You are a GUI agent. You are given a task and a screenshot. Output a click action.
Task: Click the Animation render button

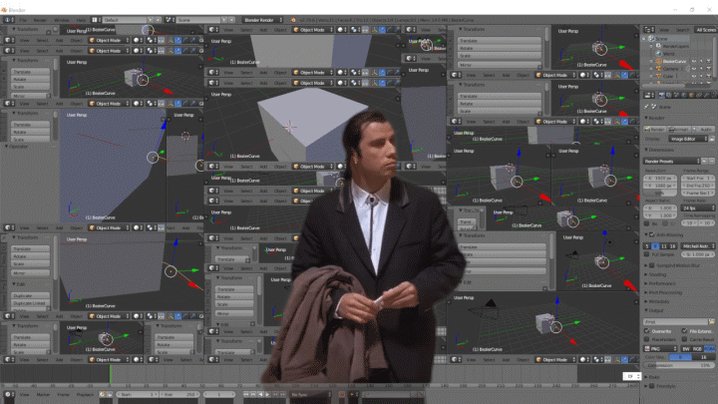[x=680, y=129]
